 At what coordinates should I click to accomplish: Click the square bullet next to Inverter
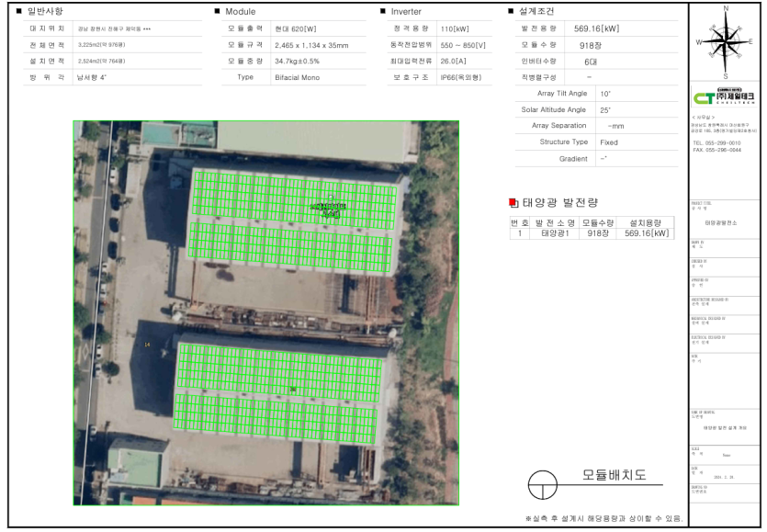383,11
